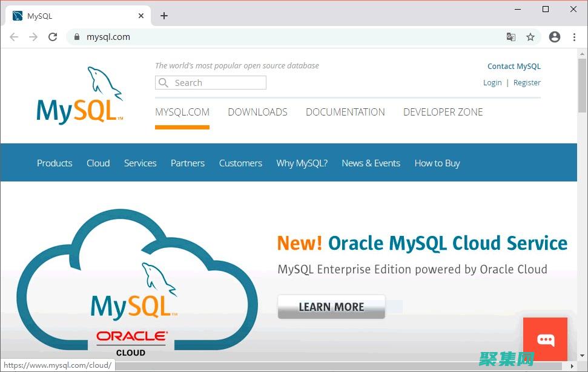
Task: Open the orange live chat bubble
Action: [545, 339]
